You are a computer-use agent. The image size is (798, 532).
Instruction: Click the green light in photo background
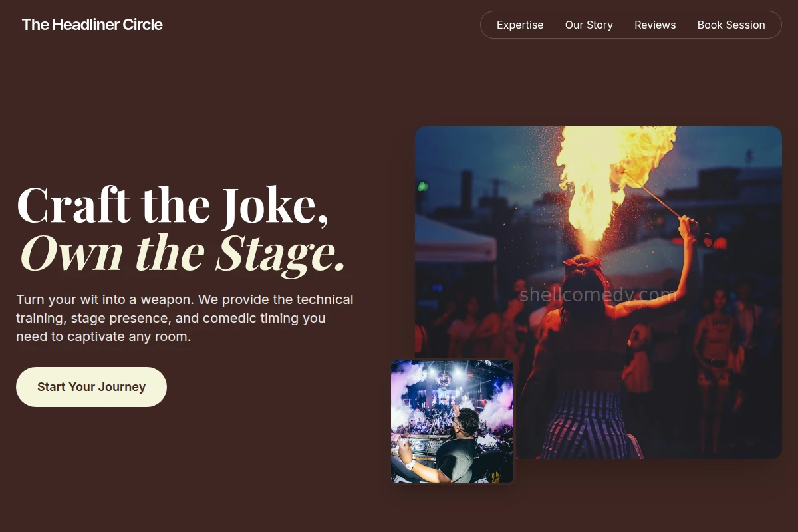423,186
